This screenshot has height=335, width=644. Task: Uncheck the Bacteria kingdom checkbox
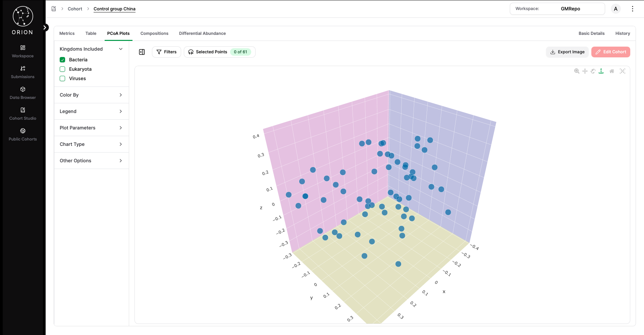62,60
